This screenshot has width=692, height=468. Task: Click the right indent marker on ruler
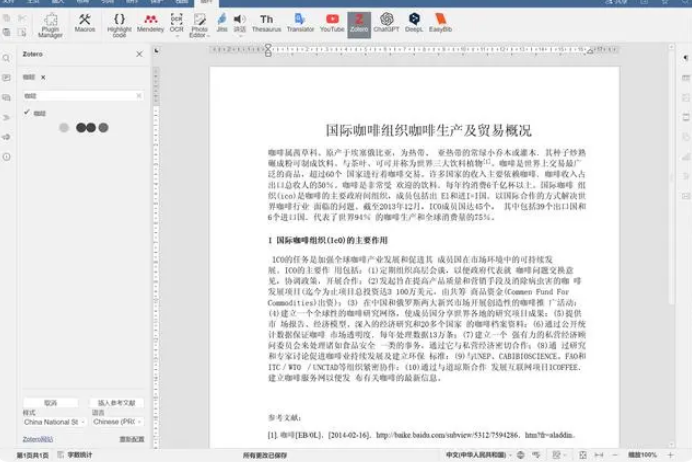point(590,51)
